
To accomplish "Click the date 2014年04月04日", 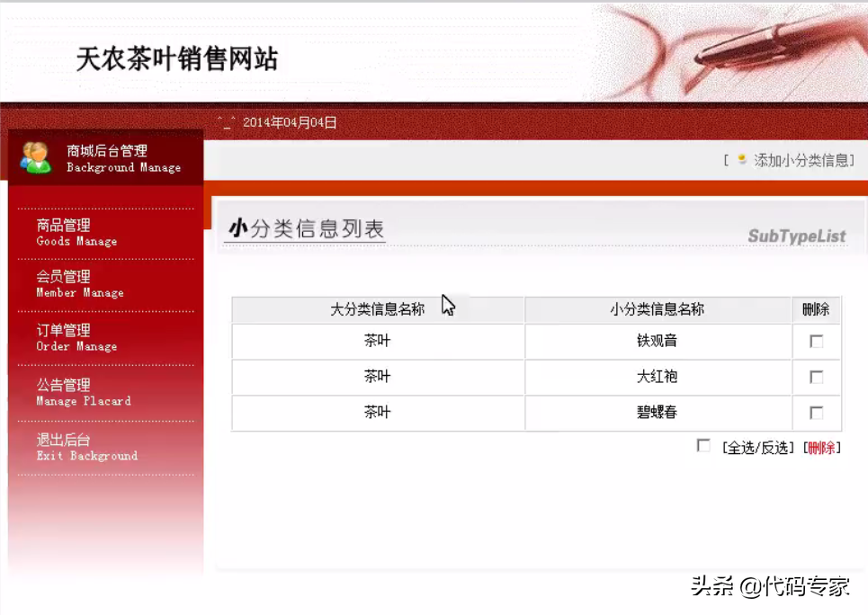I will [290, 122].
